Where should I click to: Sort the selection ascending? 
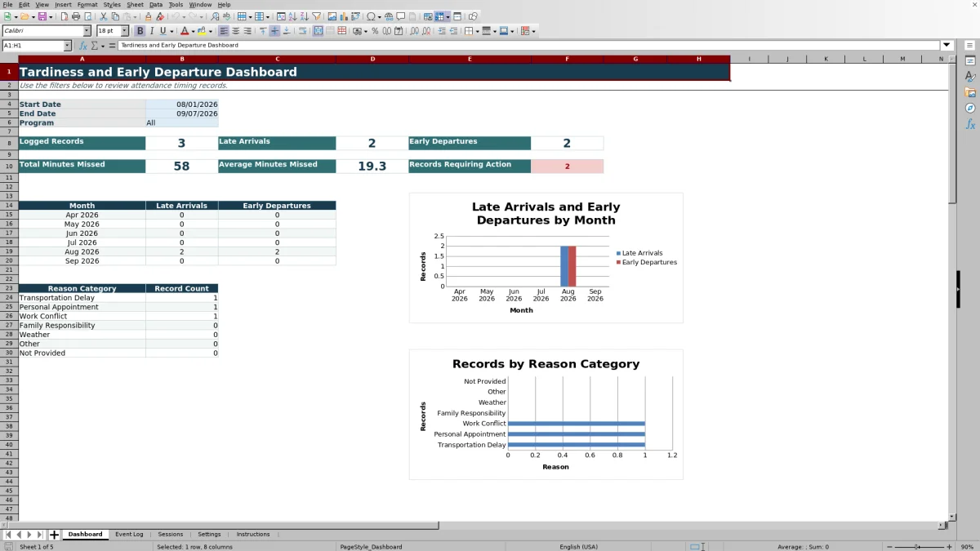click(x=293, y=16)
